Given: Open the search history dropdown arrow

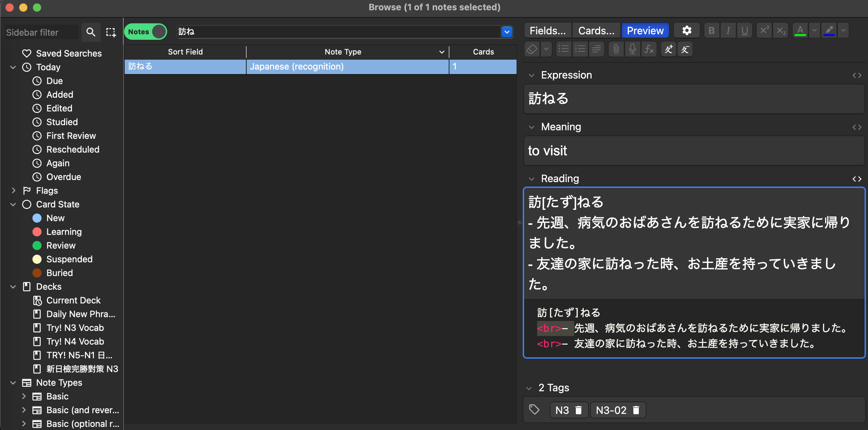Looking at the screenshot, I should (x=507, y=32).
